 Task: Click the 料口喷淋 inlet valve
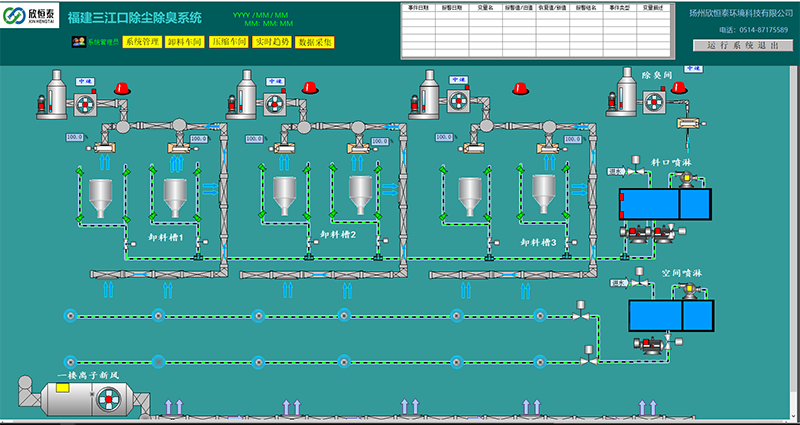click(635, 166)
